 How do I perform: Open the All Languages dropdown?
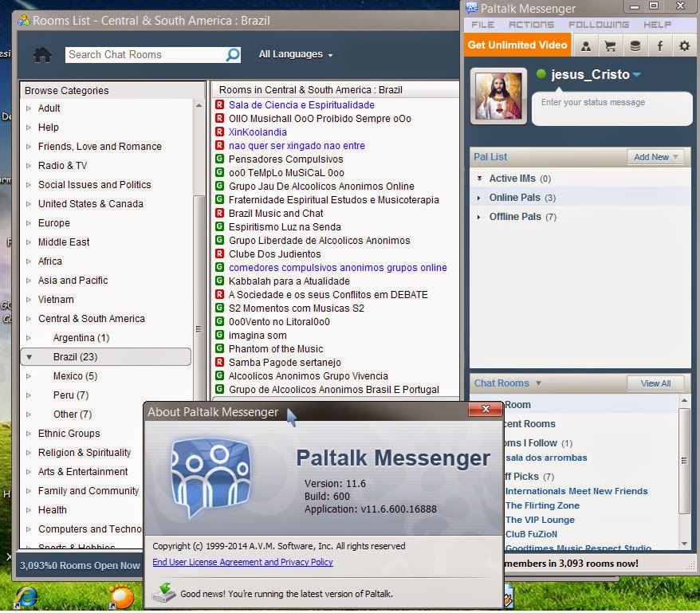(x=296, y=54)
